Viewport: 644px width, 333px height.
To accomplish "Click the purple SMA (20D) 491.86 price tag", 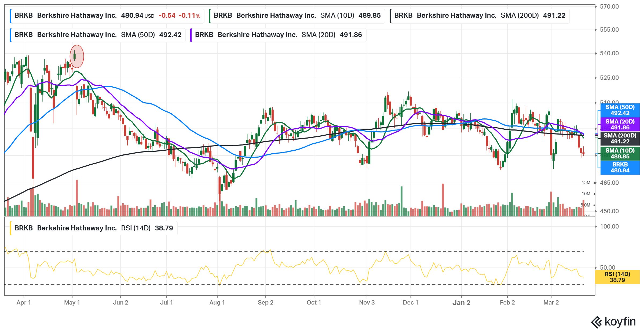I will 620,125.
